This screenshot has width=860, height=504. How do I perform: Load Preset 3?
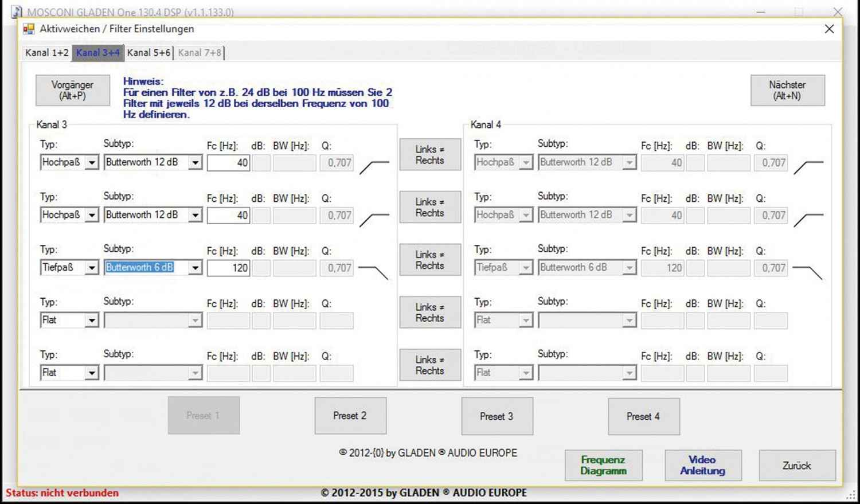point(497,416)
